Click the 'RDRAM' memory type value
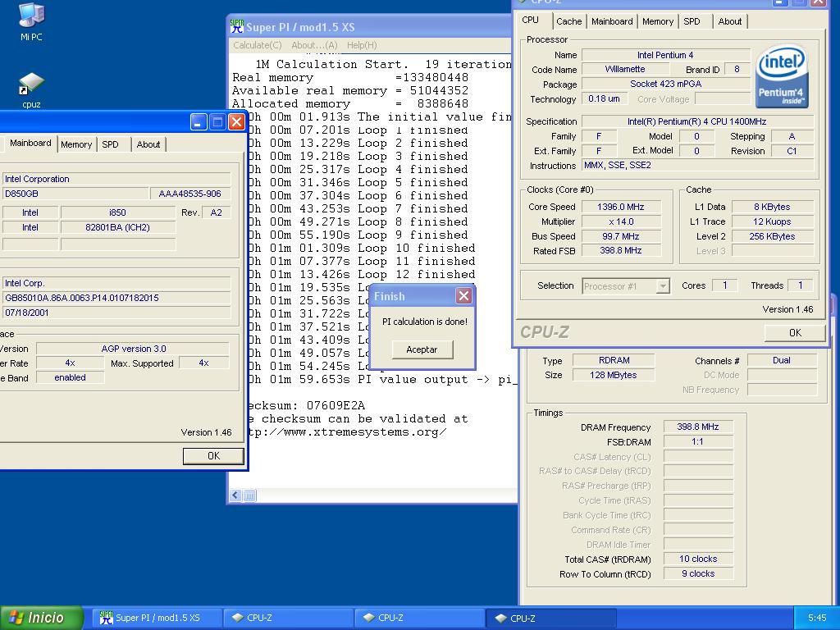Viewport: 840px width, 630px height. click(614, 361)
